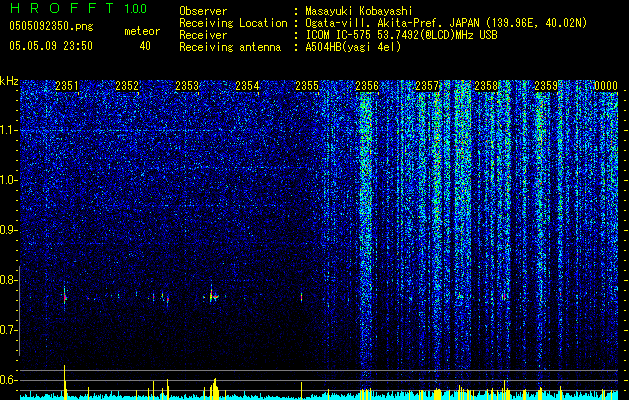Click the 2353 time marker
This screenshot has height=400, width=629.
pyautogui.click(x=187, y=86)
